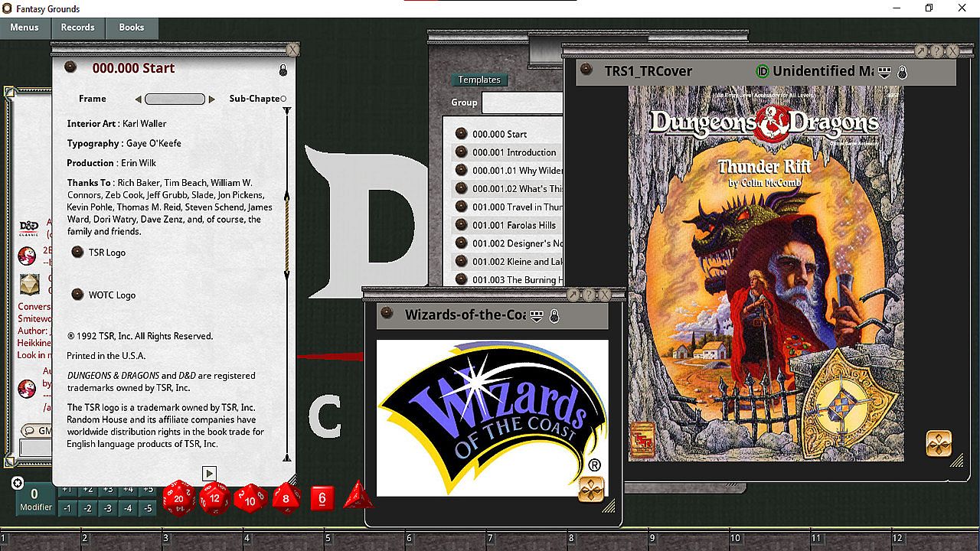Click link token beside TRS1_TRCover title
980x551 pixels.
[586, 70]
